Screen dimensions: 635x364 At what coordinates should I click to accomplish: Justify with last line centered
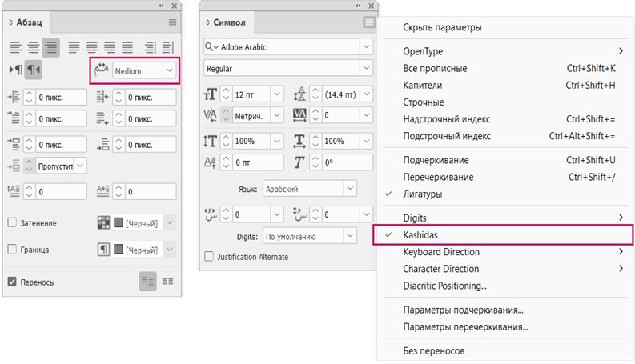(x=91, y=48)
